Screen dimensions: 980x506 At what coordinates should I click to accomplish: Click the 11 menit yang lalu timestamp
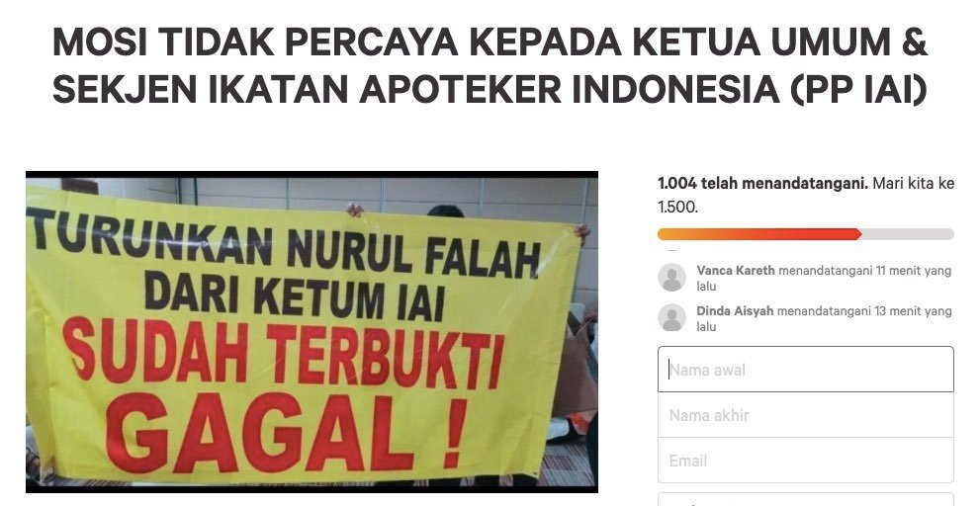click(x=824, y=278)
